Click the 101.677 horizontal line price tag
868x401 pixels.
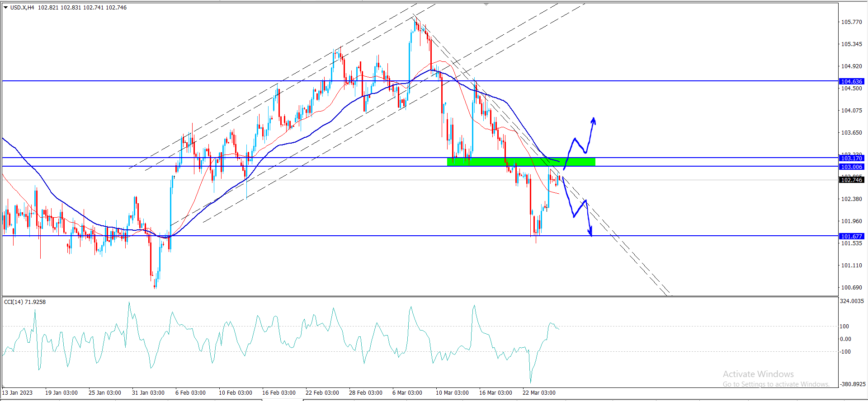point(851,236)
